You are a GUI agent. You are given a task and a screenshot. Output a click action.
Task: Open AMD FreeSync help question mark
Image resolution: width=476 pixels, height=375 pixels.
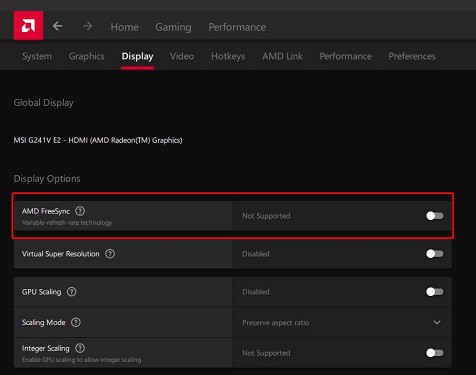click(80, 211)
